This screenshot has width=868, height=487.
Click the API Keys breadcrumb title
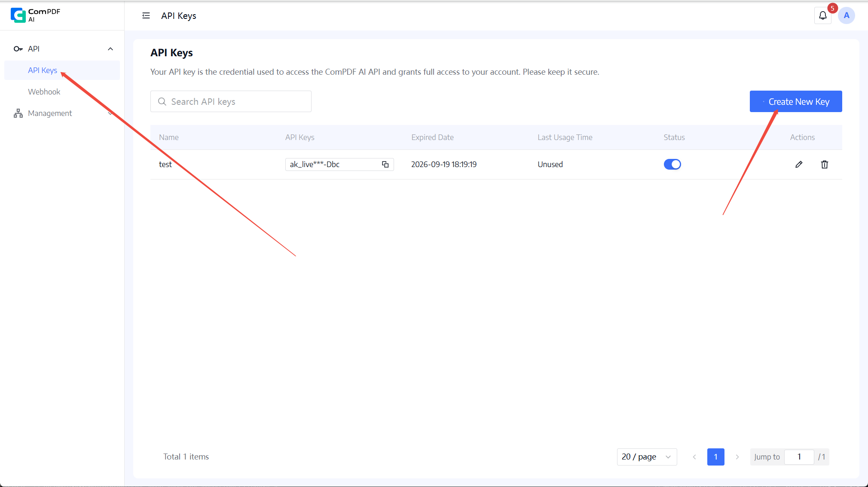point(179,16)
